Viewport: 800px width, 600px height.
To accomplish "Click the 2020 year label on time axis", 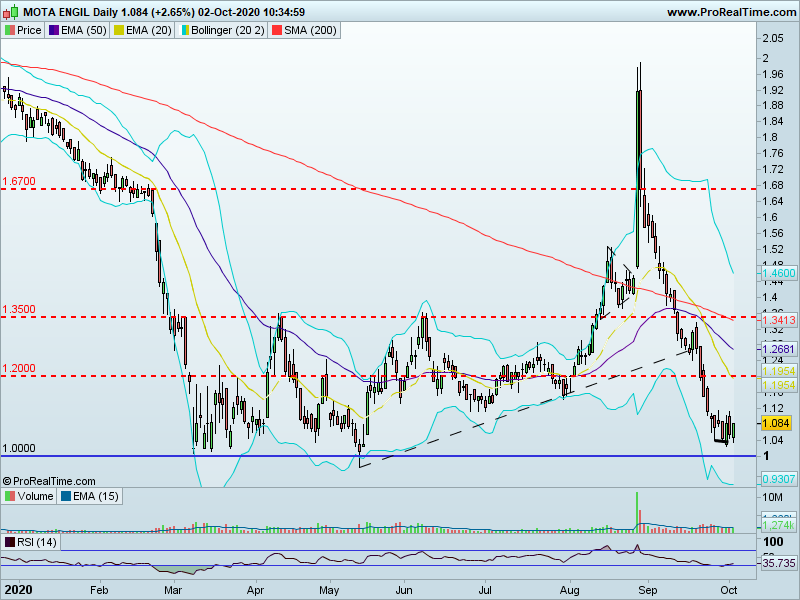I will click(18, 590).
